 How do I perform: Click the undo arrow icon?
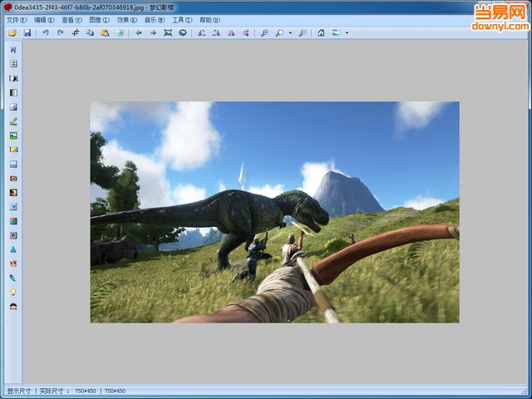point(46,33)
